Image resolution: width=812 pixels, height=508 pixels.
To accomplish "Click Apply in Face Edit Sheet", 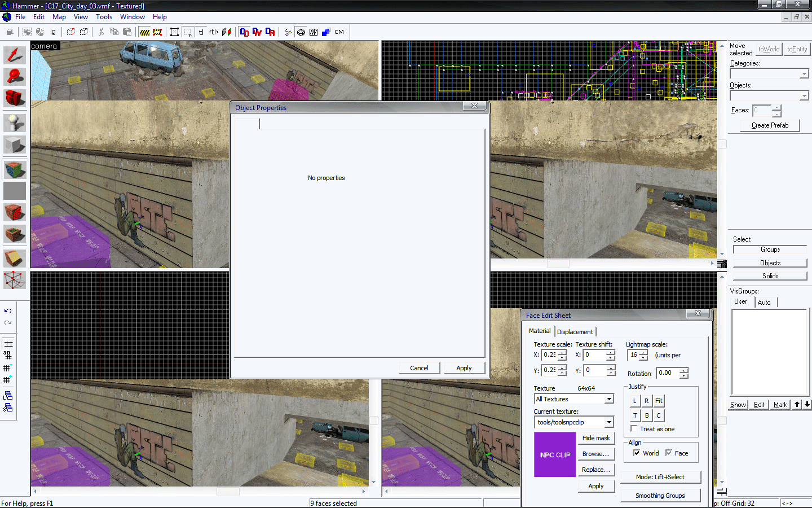I will pyautogui.click(x=596, y=486).
